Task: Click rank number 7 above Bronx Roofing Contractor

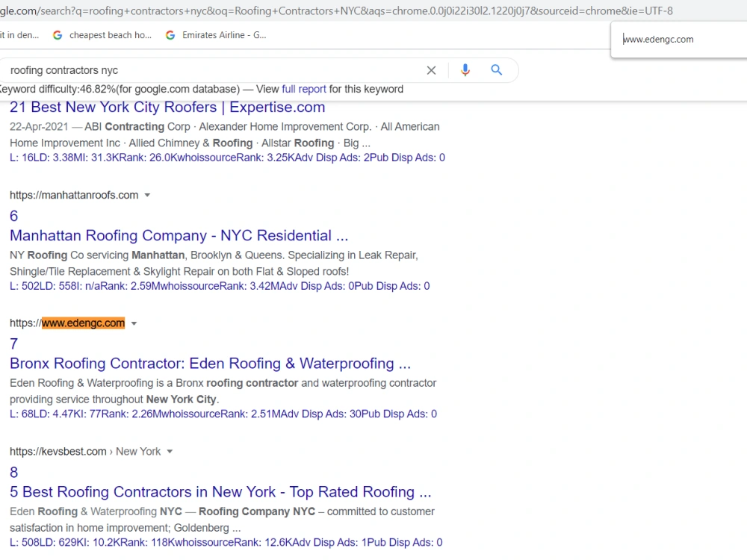Action: [13, 343]
